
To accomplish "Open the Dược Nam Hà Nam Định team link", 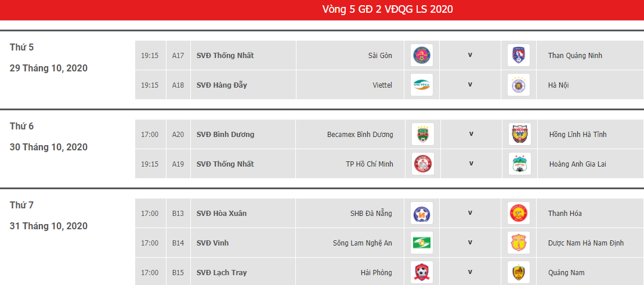I will pyautogui.click(x=586, y=243).
